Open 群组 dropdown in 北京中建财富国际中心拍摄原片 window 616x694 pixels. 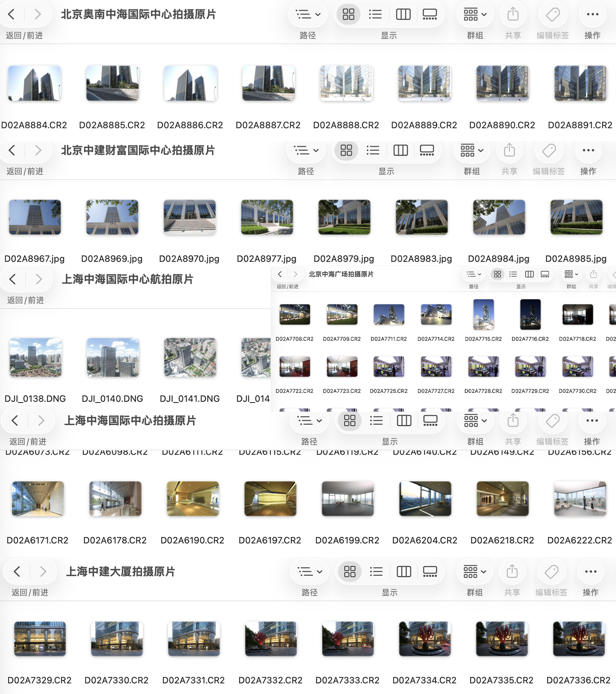click(472, 150)
